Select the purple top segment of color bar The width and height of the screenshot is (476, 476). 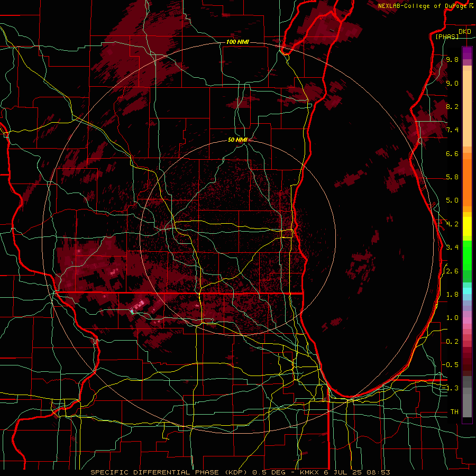(x=467, y=53)
